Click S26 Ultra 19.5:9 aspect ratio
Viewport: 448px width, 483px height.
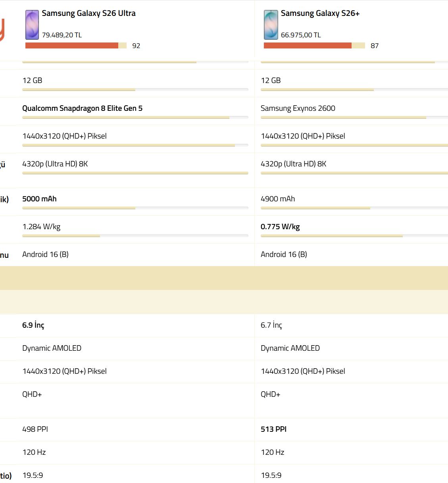tap(33, 475)
